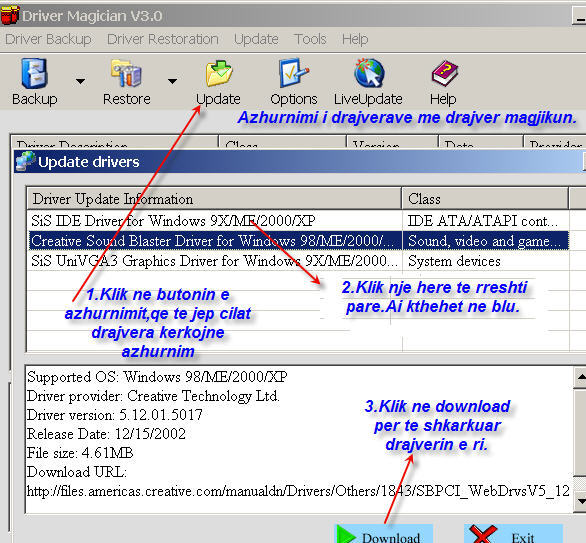Open the Backup dropdown arrow
The image size is (586, 543).
(80, 81)
